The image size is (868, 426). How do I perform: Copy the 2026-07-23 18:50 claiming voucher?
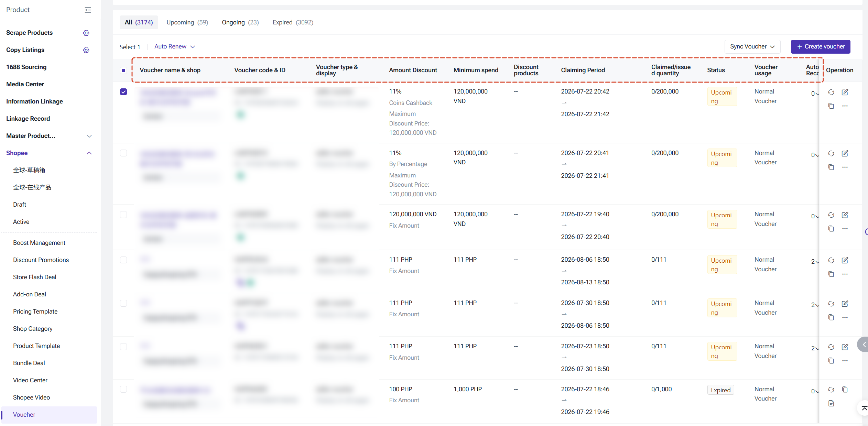coord(831,361)
